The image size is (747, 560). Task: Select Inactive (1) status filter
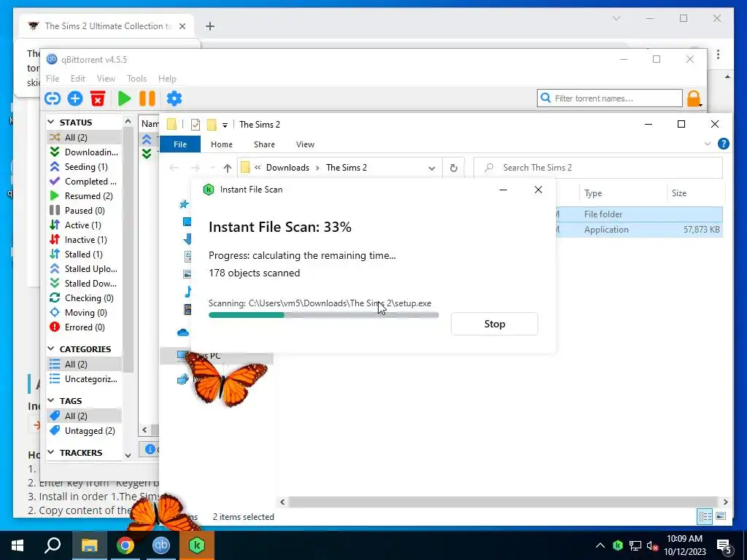coord(85,239)
